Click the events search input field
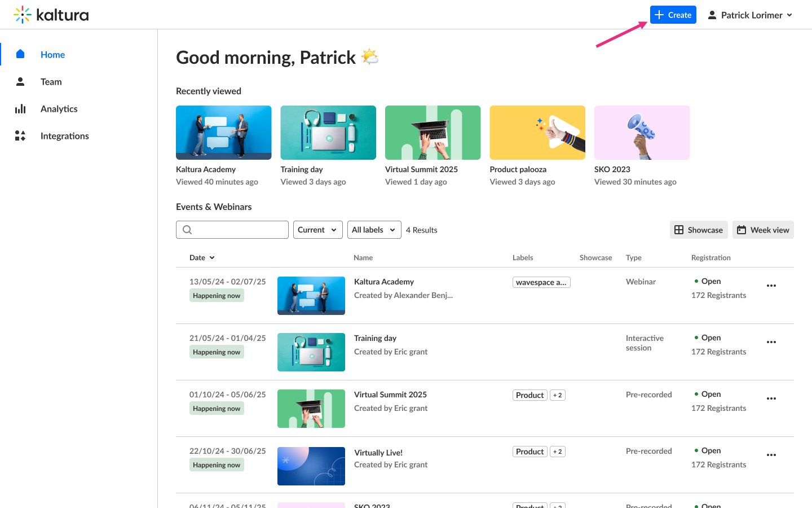 [x=232, y=230]
